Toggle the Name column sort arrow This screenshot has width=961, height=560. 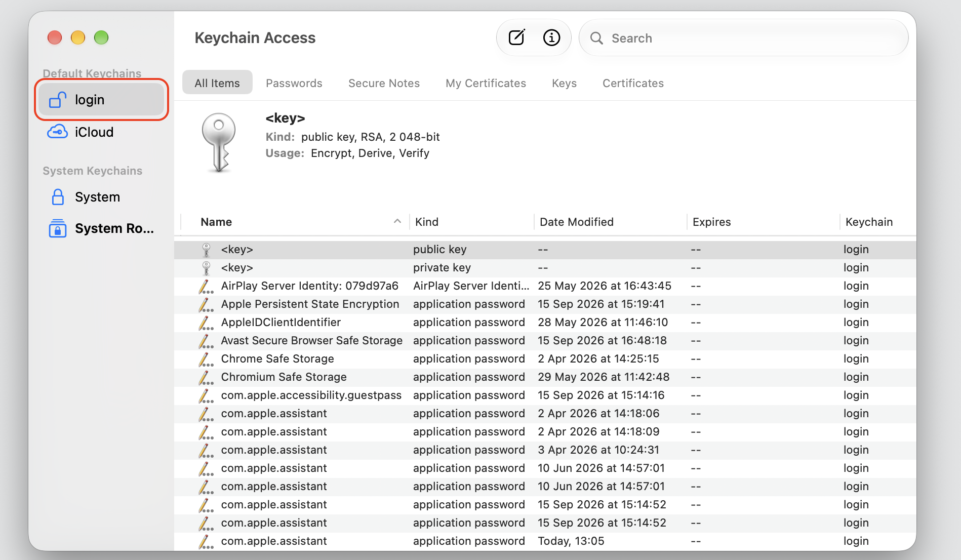(397, 221)
